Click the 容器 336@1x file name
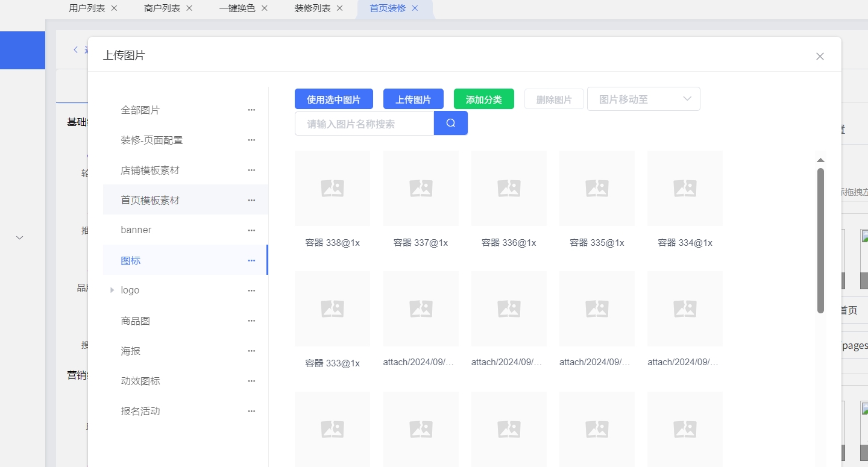This screenshot has height=467, width=868. point(509,243)
